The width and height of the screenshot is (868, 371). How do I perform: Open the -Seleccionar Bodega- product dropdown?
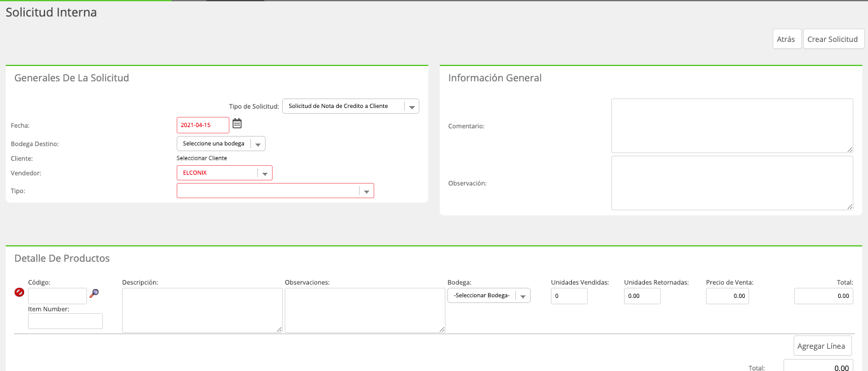coord(489,295)
